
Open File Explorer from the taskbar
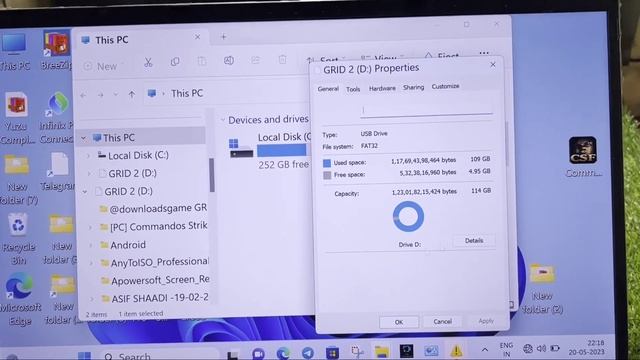click(382, 351)
